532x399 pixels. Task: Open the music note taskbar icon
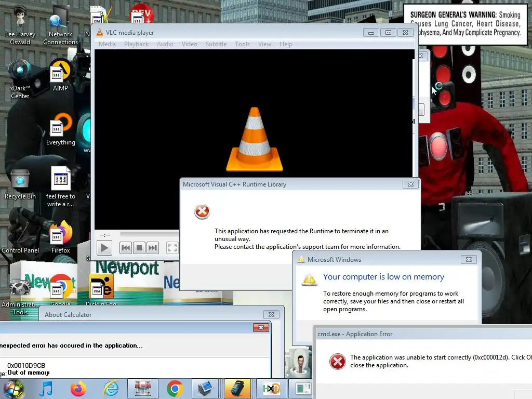tap(46, 389)
